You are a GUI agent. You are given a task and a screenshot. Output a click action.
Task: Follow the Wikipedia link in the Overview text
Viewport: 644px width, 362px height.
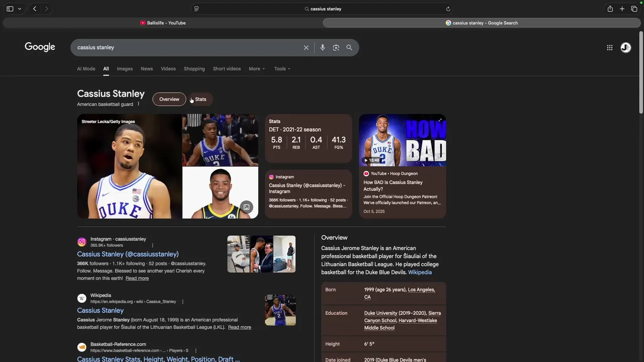(420, 272)
